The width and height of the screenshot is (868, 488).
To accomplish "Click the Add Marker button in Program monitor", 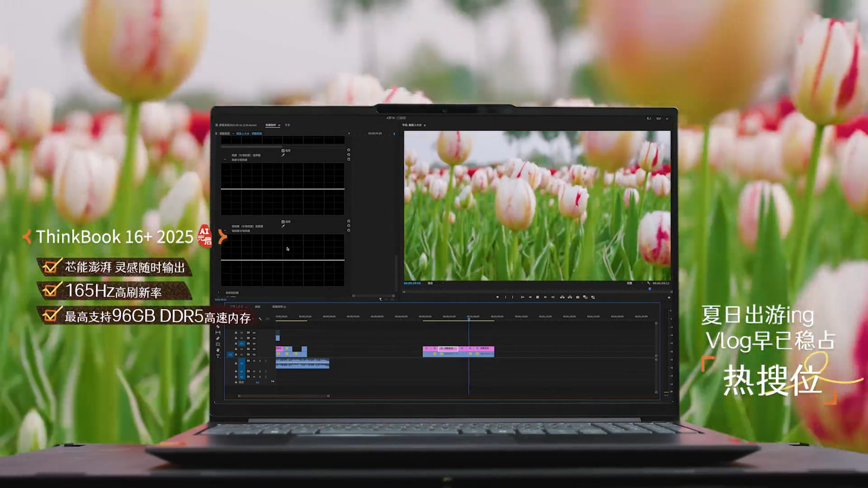I will [497, 297].
